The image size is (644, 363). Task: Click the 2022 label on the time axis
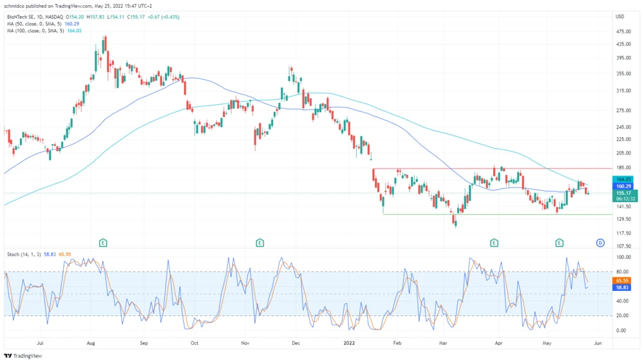[349, 343]
